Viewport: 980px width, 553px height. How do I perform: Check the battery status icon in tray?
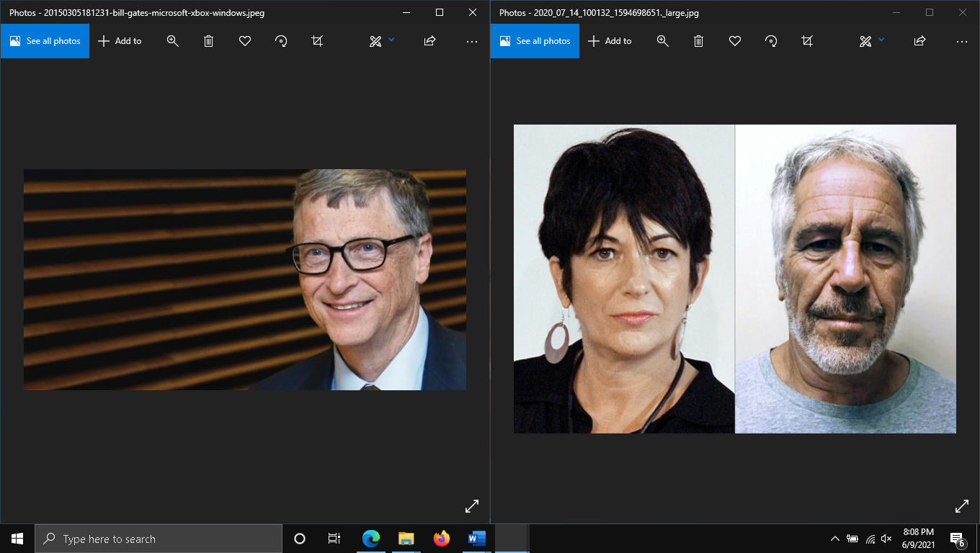[852, 539]
